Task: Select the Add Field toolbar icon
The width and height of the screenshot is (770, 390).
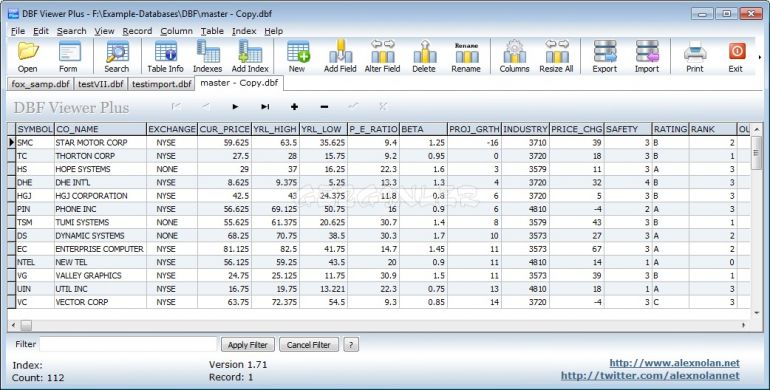Action: [x=340, y=57]
